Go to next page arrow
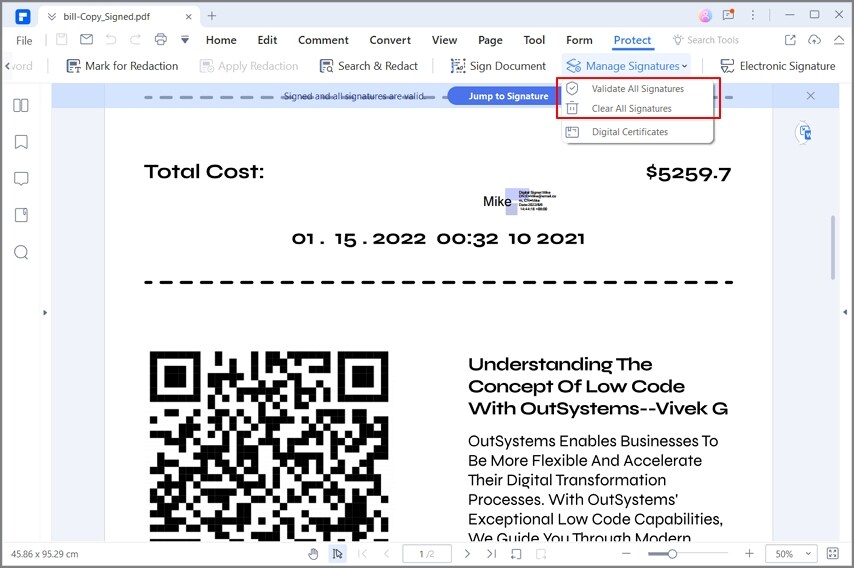 (x=467, y=554)
